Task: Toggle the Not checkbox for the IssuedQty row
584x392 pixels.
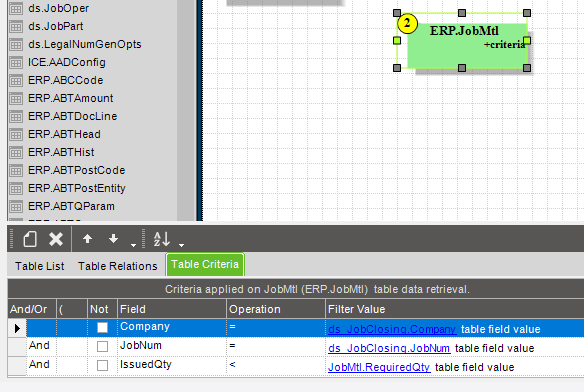Action: pyautogui.click(x=102, y=365)
